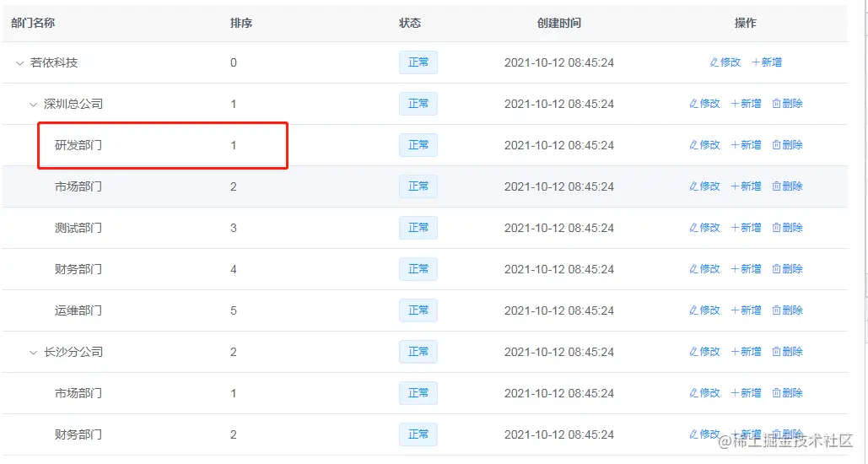868x464 pixels.
Task: Click the 状态 column header
Action: click(x=410, y=24)
